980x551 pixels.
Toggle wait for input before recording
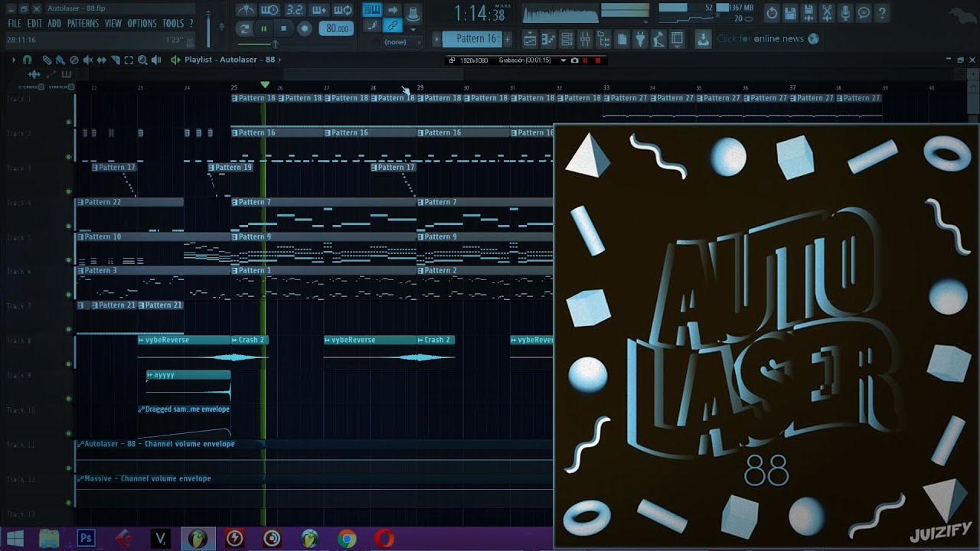click(269, 10)
